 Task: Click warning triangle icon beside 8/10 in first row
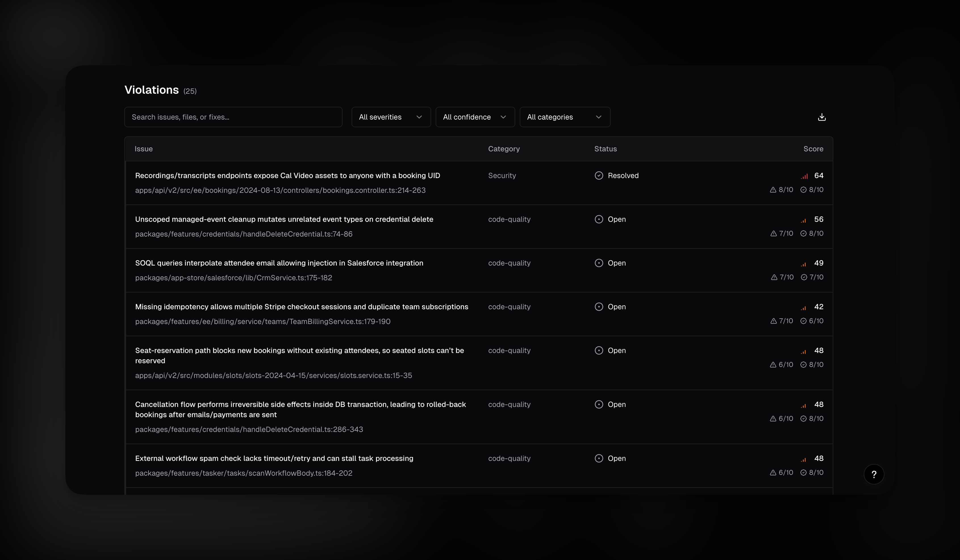773,190
